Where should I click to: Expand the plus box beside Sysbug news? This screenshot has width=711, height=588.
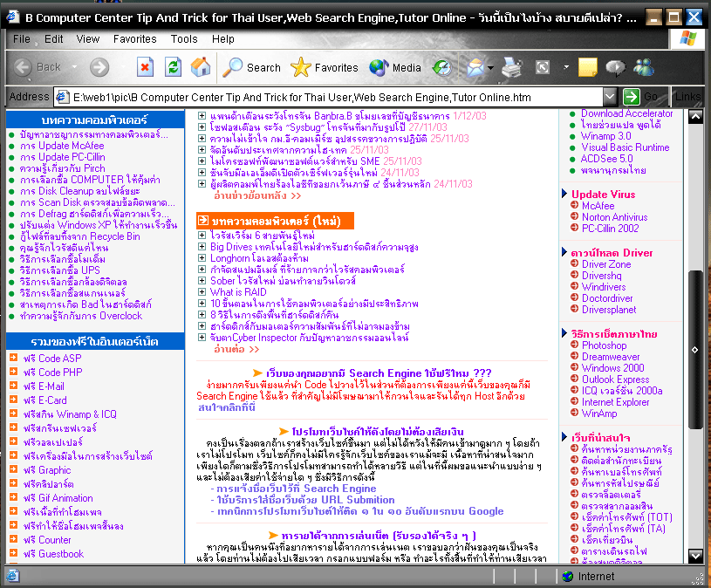pyautogui.click(x=202, y=127)
